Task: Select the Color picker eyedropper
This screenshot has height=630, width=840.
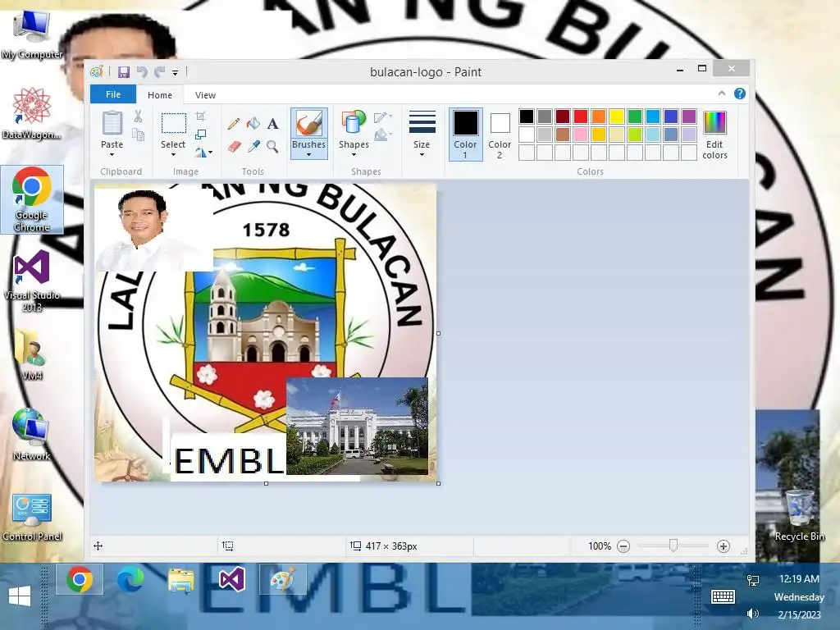Action: [253, 146]
